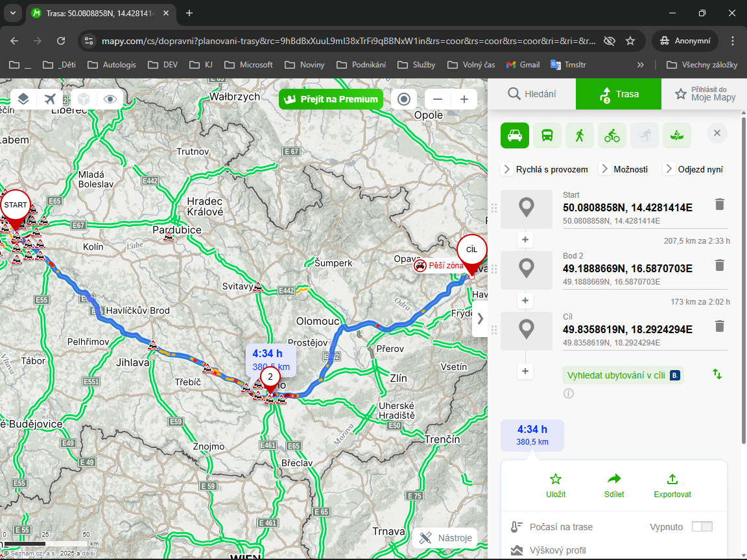The height and width of the screenshot is (560, 747).
Task: Open the Trasa tab
Action: pyautogui.click(x=618, y=94)
